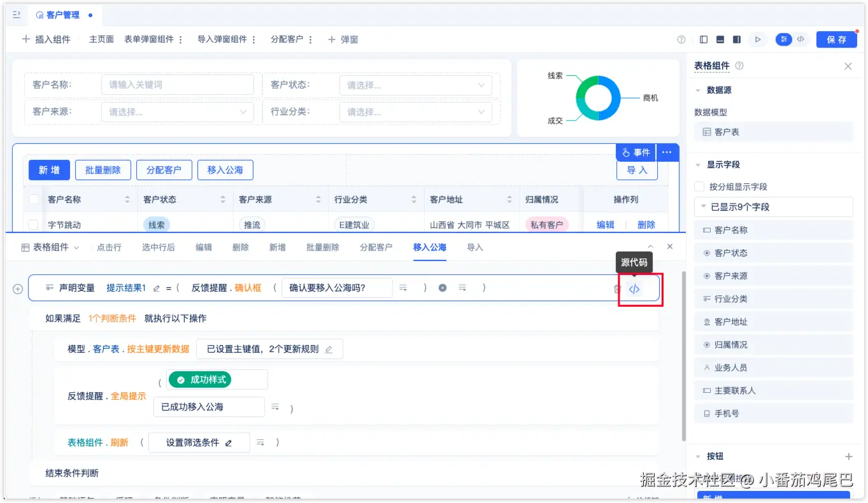The image size is (868, 503).
Task: Add a button with the 按钮 plus icon
Action: point(848,457)
